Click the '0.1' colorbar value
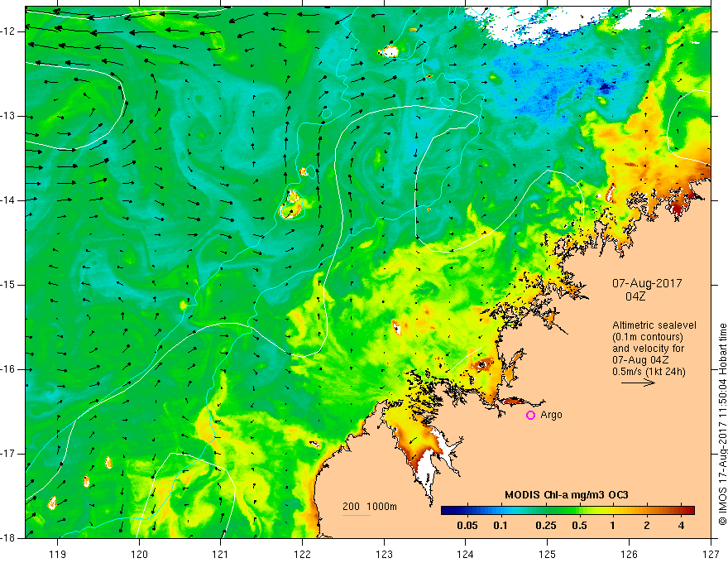 pyautogui.click(x=500, y=526)
